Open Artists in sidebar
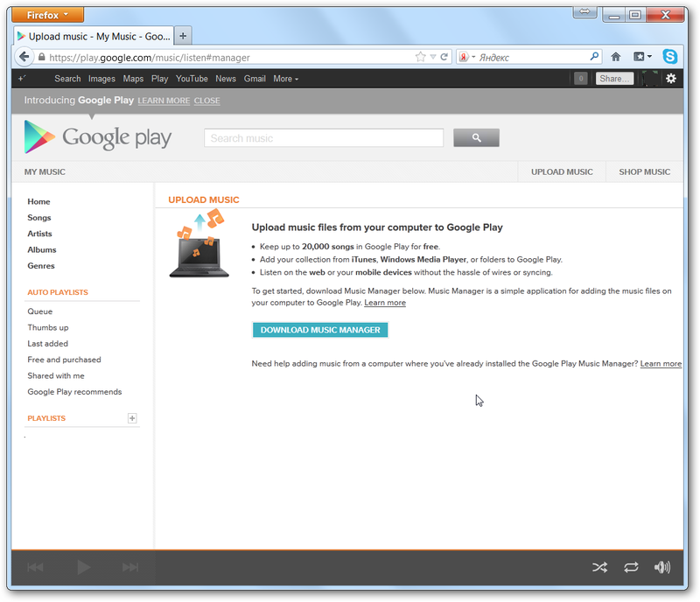This screenshot has width=700, height=602. point(39,234)
